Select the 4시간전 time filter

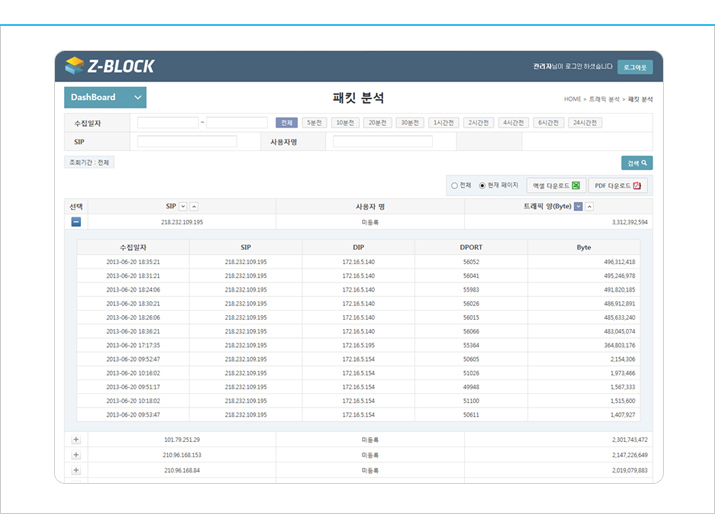513,123
